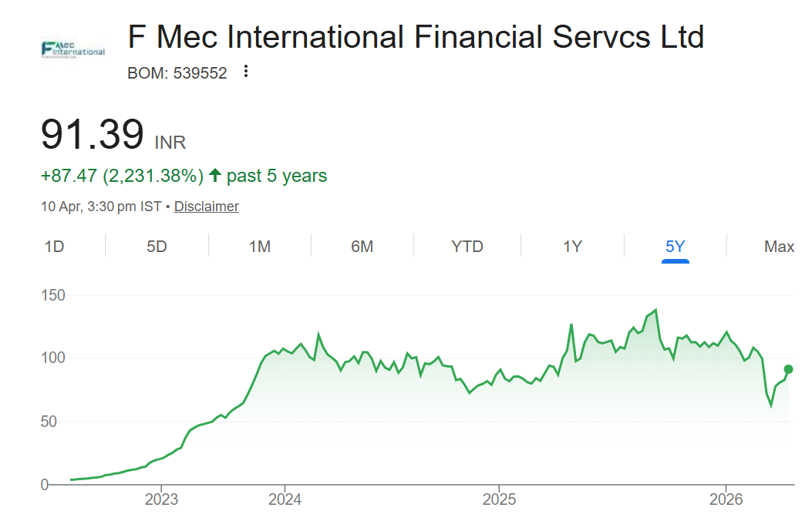Image resolution: width=812 pixels, height=521 pixels.
Task: Click the green upward trend arrow
Action: [214, 176]
